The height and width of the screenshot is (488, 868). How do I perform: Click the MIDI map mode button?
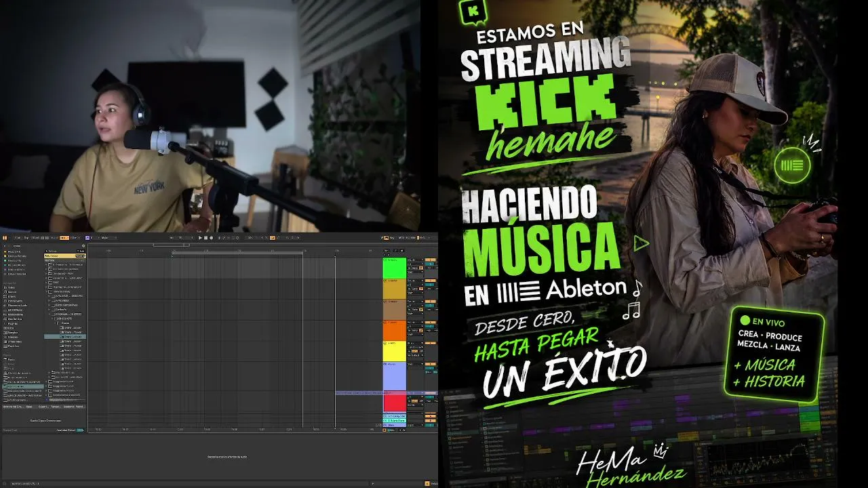coord(403,238)
